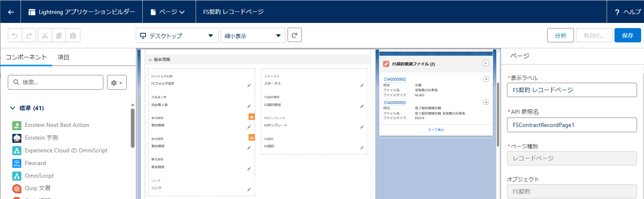
Task: Select the Flexcard component
Action: tap(35, 163)
